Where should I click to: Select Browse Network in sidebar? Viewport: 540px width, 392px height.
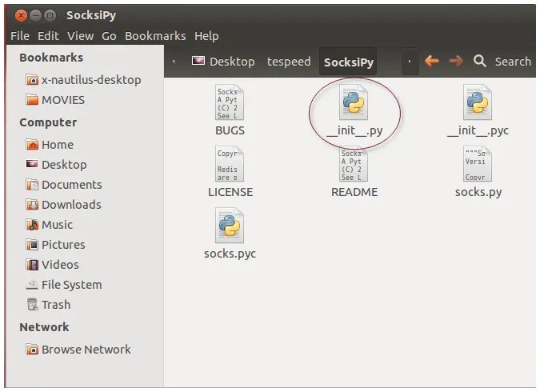pyautogui.click(x=86, y=350)
